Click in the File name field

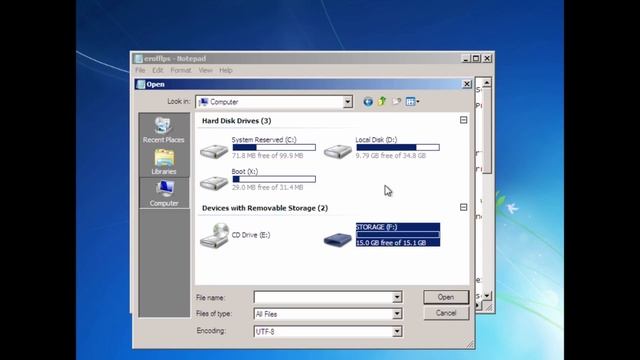[323, 297]
